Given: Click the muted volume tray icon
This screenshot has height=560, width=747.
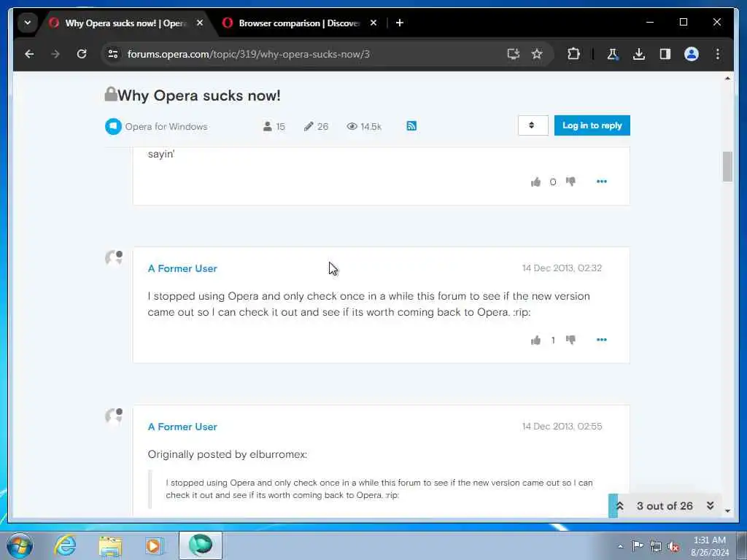Looking at the screenshot, I should click(x=673, y=547).
